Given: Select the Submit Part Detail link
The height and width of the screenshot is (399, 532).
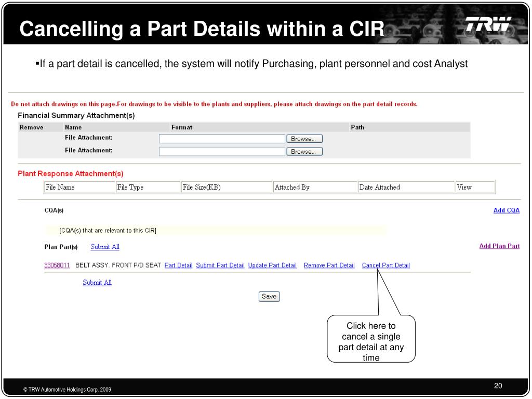Looking at the screenshot, I should [x=220, y=265].
